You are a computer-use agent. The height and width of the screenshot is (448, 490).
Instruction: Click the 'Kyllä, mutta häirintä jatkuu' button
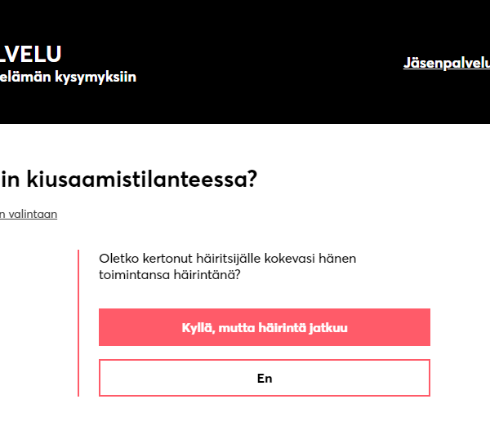265,327
